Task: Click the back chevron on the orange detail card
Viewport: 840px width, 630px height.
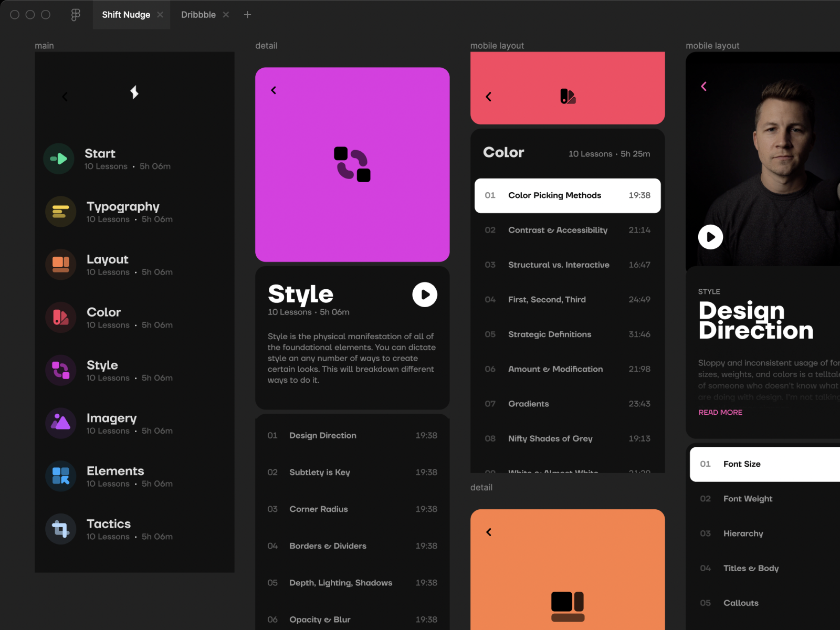Action: coord(488,532)
